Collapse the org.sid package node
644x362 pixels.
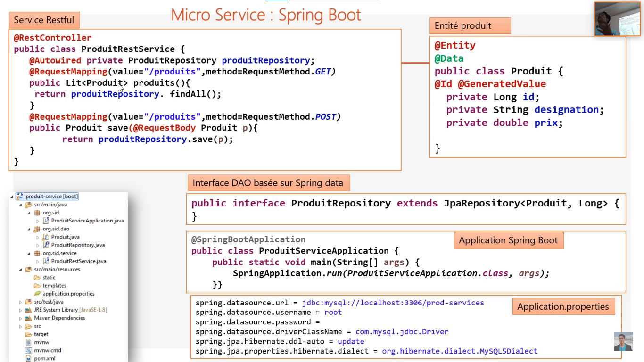pos(29,213)
